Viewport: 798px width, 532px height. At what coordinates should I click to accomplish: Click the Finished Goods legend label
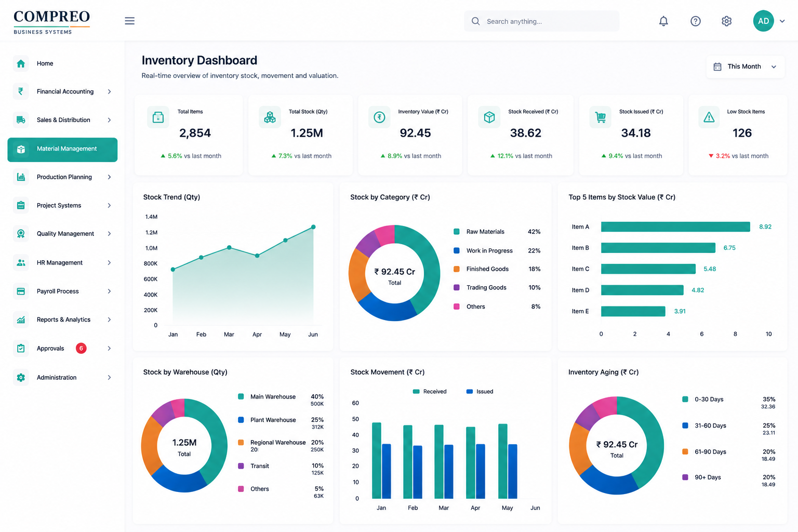pos(487,269)
